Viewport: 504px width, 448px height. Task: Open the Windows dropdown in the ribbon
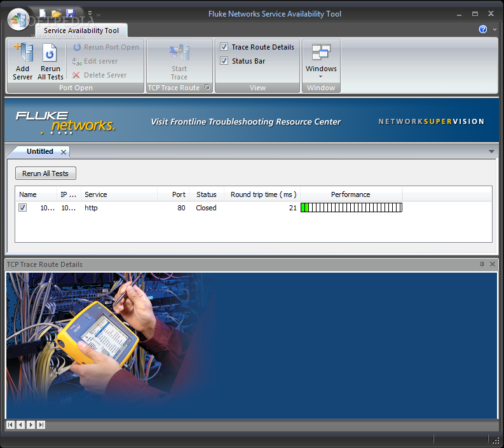point(321,61)
